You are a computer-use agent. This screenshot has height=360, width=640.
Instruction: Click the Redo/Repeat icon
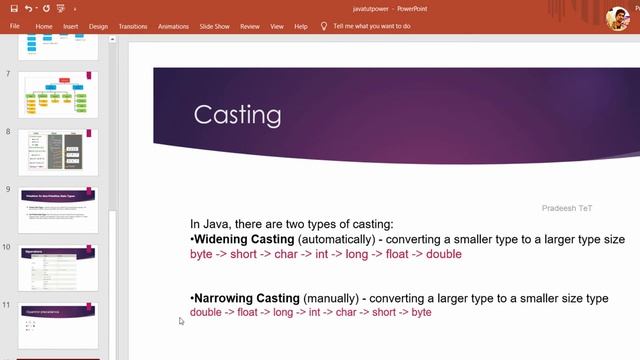46,9
